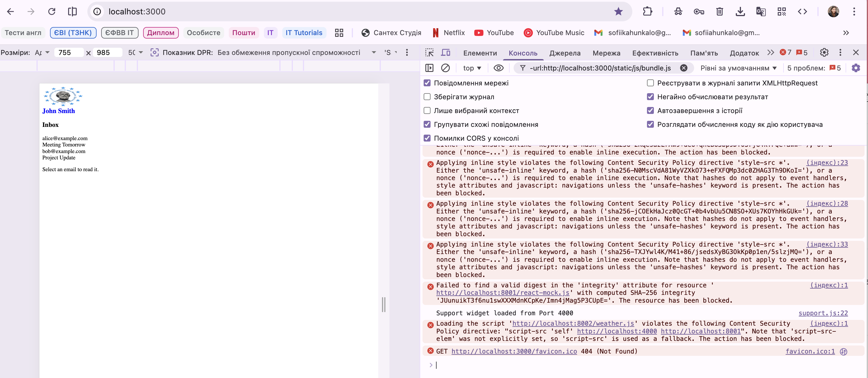Clear the console with the ban icon
Image resolution: width=868 pixels, height=378 pixels.
click(x=445, y=68)
